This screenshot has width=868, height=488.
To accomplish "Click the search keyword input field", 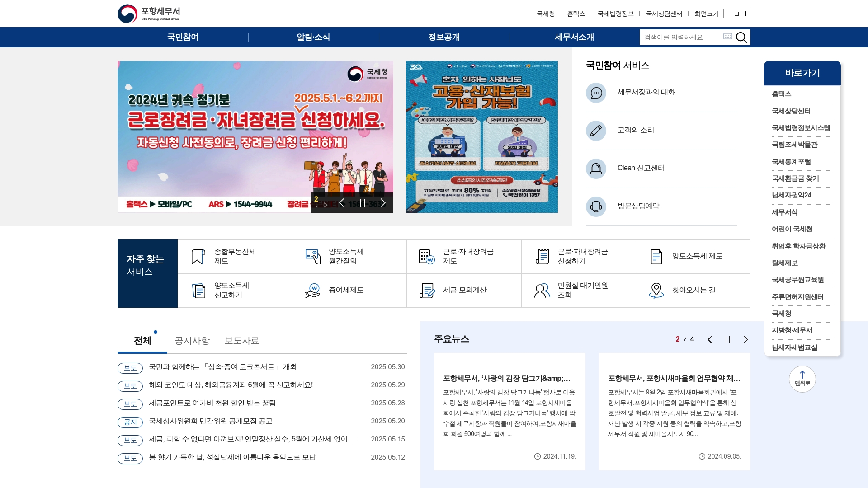I will [681, 37].
